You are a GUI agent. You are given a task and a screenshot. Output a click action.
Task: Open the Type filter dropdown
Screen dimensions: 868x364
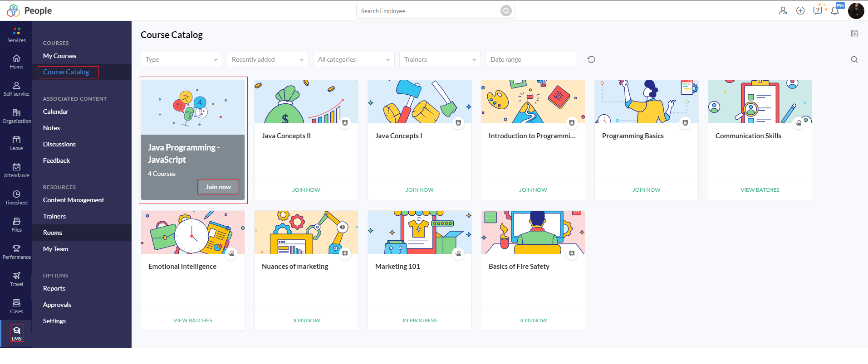click(181, 59)
